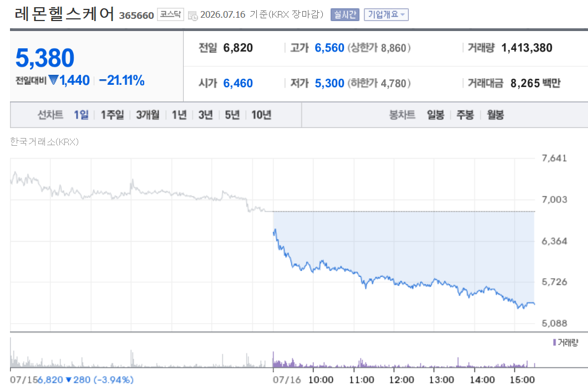Click the low price 5,300
The width and height of the screenshot is (588, 388).
tap(330, 83)
